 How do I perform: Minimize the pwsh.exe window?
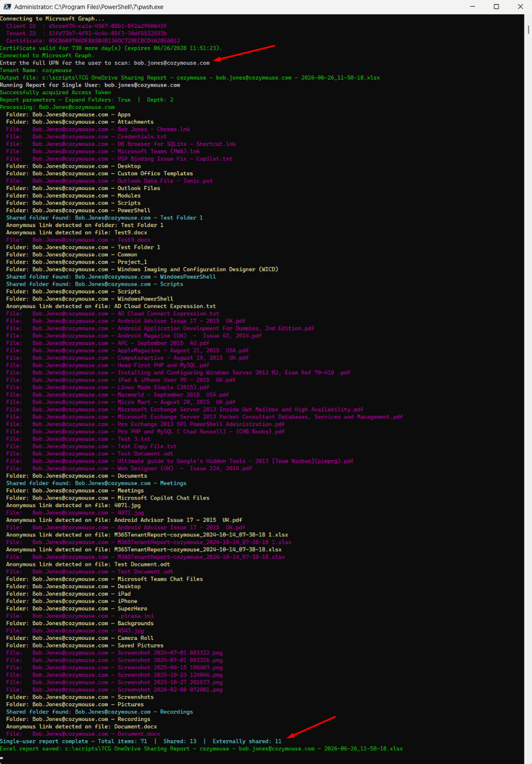tap(473, 7)
